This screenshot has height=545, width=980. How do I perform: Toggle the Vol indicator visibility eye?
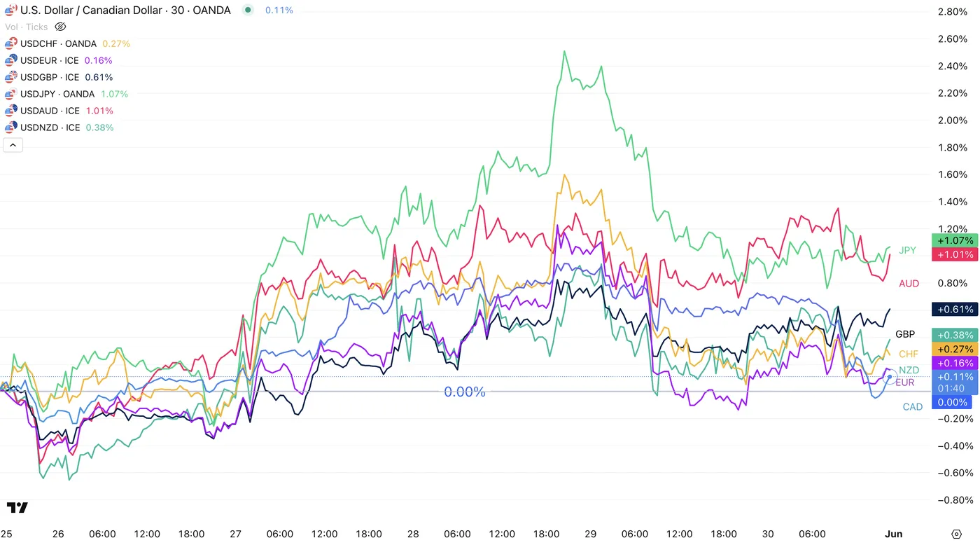coord(60,27)
